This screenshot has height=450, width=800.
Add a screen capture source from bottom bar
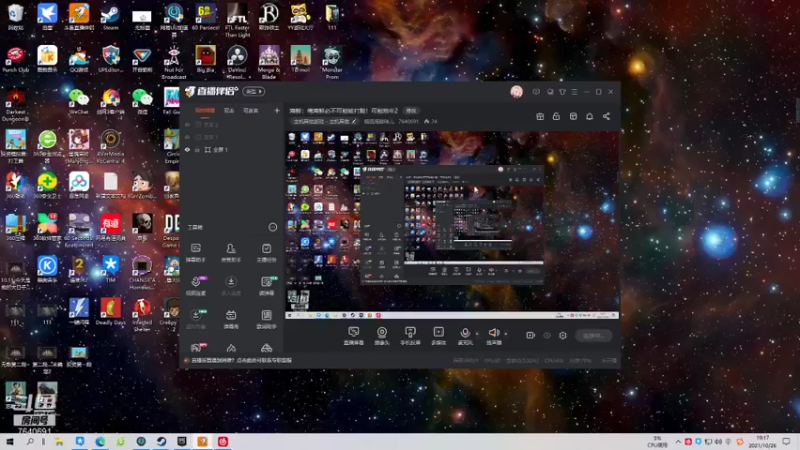354,336
